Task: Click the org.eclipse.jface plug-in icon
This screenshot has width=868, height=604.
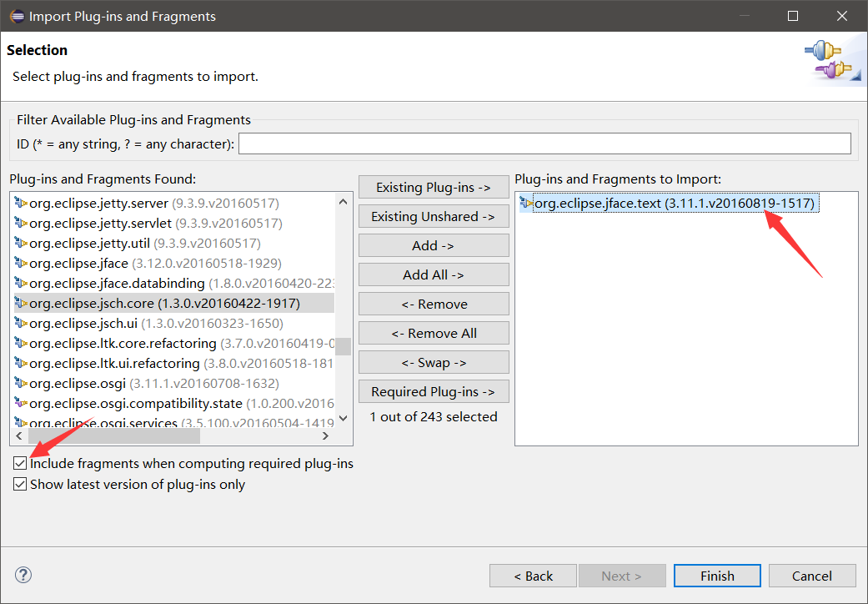Action: pos(21,263)
